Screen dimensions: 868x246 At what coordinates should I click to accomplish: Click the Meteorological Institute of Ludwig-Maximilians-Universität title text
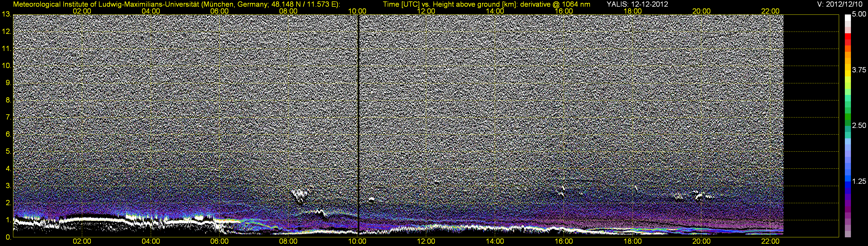pyautogui.click(x=176, y=4)
